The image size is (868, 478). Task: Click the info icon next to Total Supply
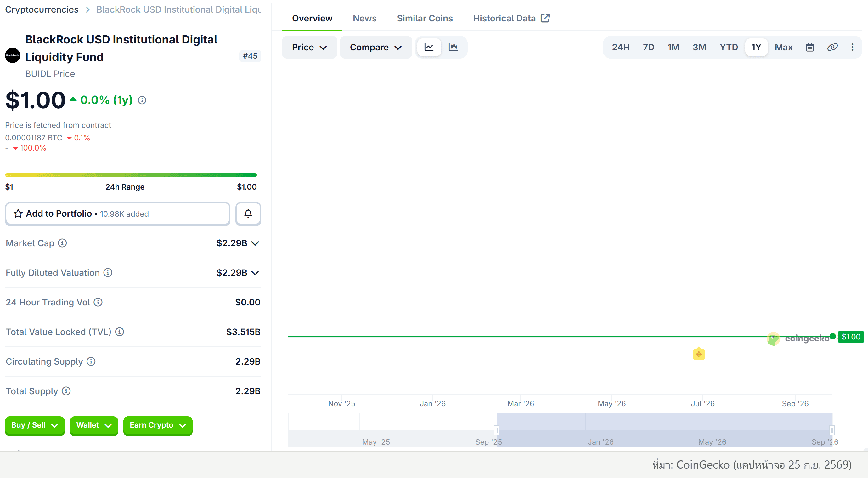pyautogui.click(x=66, y=391)
